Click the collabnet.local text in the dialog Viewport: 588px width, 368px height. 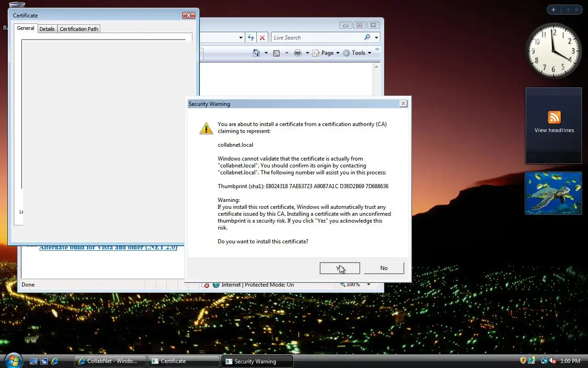pos(235,145)
